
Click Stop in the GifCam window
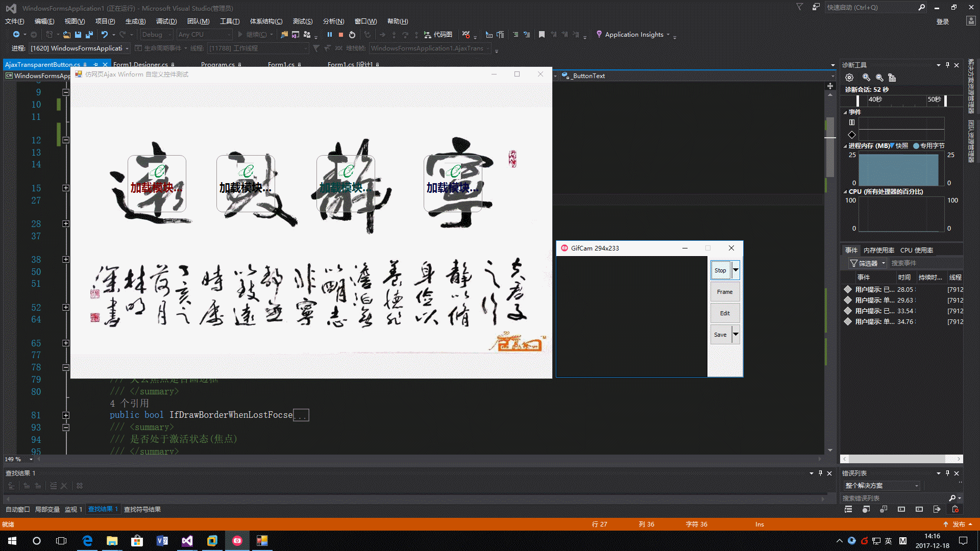click(721, 270)
